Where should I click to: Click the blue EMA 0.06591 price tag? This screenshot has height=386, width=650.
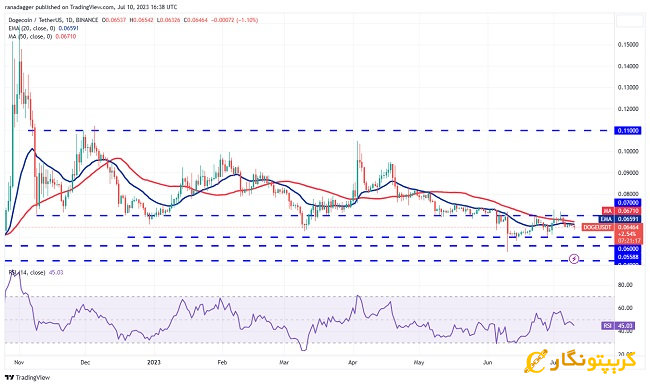pyautogui.click(x=621, y=219)
